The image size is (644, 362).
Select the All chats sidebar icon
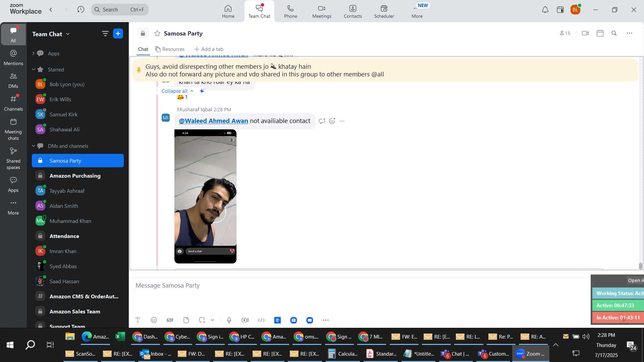pos(13,35)
